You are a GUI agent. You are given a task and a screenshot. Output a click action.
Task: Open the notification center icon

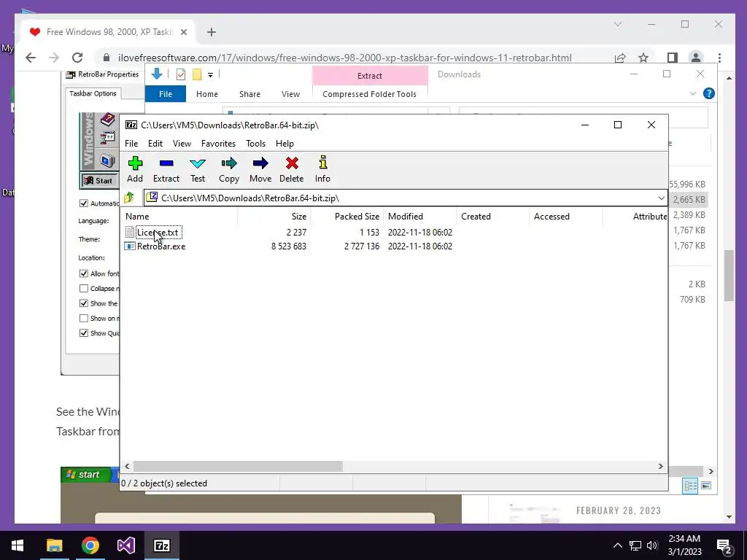[x=724, y=546]
